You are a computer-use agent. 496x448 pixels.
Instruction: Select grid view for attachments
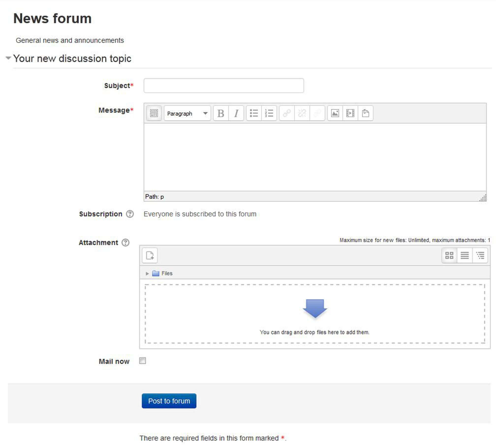449,255
